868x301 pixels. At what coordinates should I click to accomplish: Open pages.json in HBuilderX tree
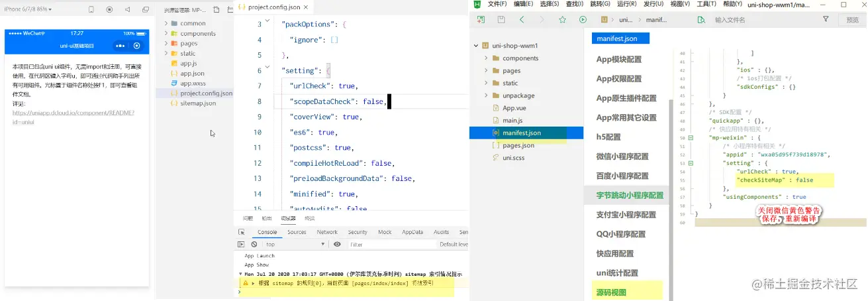[518, 145]
